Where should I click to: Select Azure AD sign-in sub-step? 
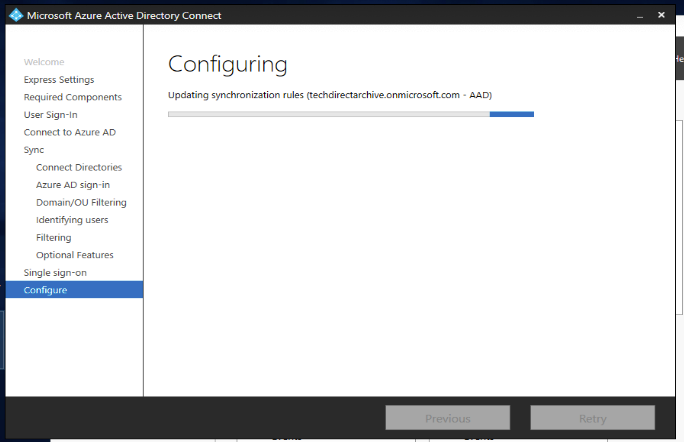73,185
